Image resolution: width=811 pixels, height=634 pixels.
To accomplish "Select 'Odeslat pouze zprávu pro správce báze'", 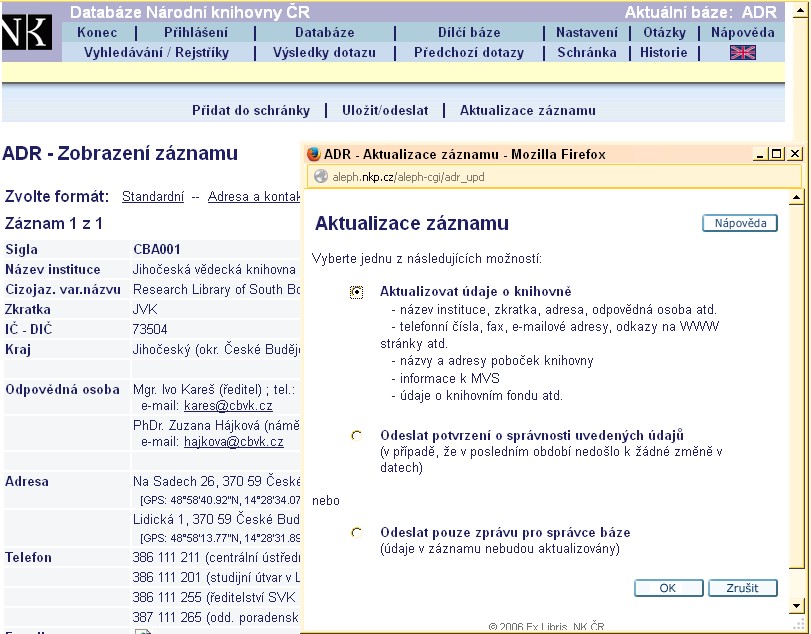I will [356, 533].
